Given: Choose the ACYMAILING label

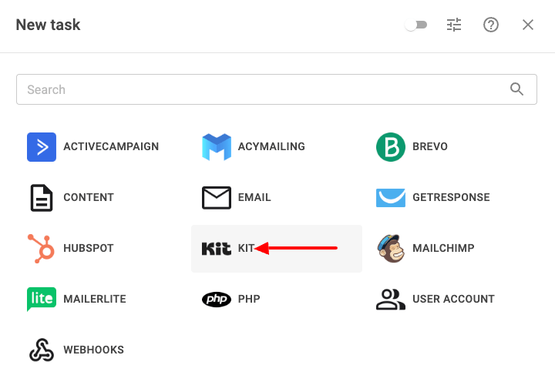Looking at the screenshot, I should click(271, 146).
